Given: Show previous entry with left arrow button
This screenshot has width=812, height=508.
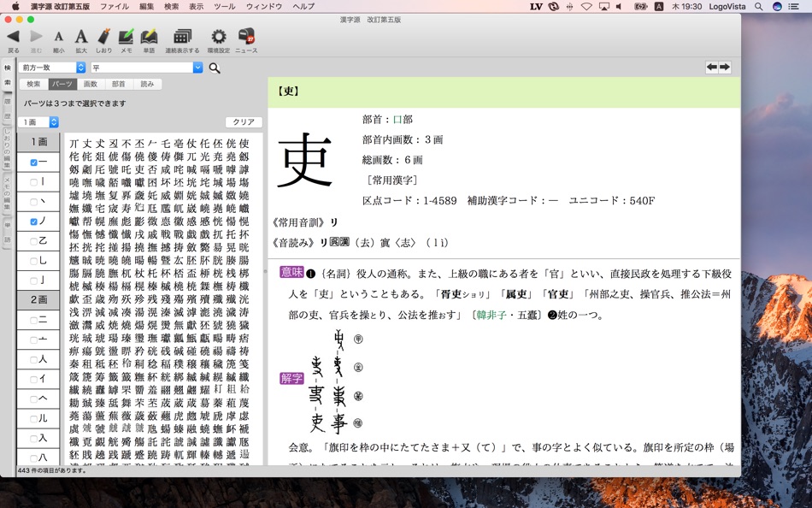Looking at the screenshot, I should (x=712, y=67).
